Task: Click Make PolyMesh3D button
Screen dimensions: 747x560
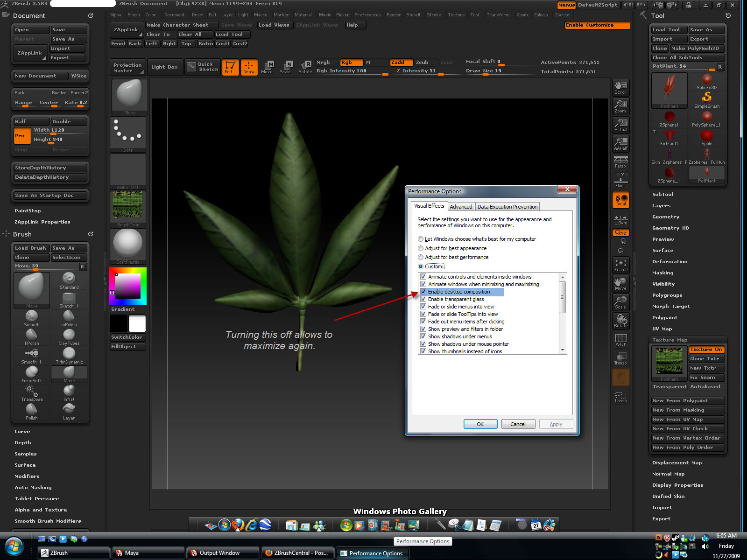Action: coord(697,49)
